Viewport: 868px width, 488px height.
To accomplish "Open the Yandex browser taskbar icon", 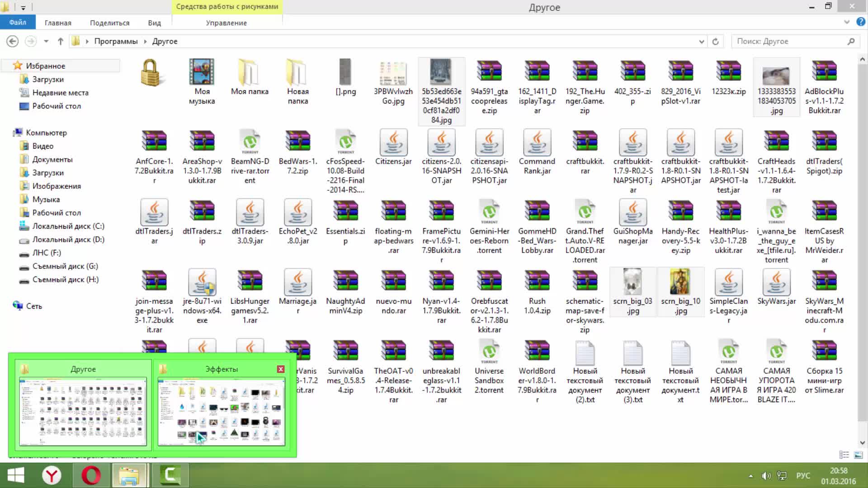I will [52, 475].
